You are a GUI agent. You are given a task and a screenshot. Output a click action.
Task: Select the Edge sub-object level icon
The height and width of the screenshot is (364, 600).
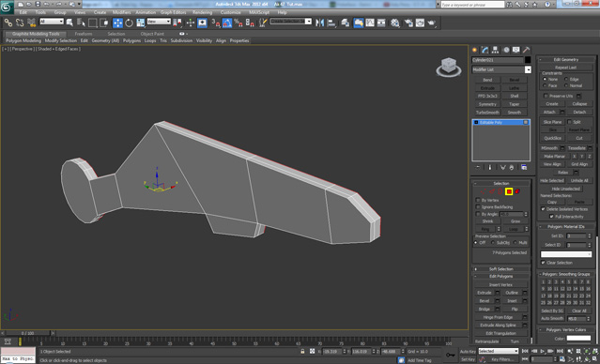coord(492,191)
